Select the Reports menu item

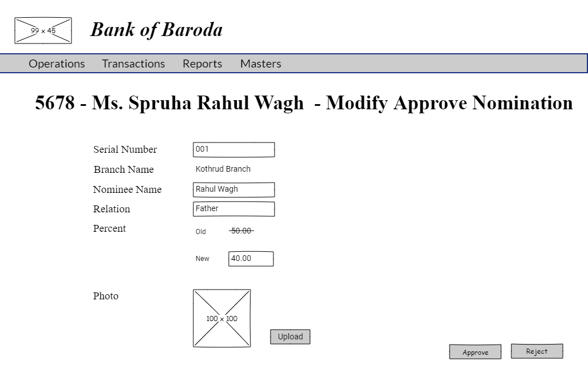point(202,64)
